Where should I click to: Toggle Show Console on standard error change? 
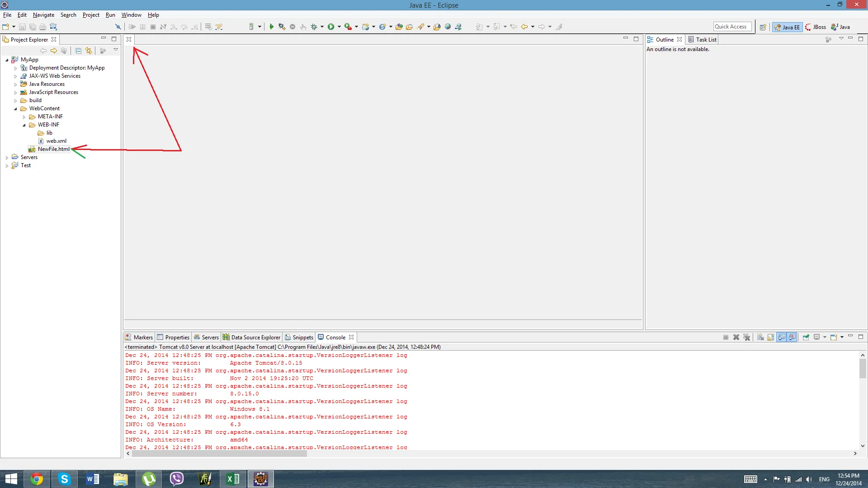click(792, 338)
